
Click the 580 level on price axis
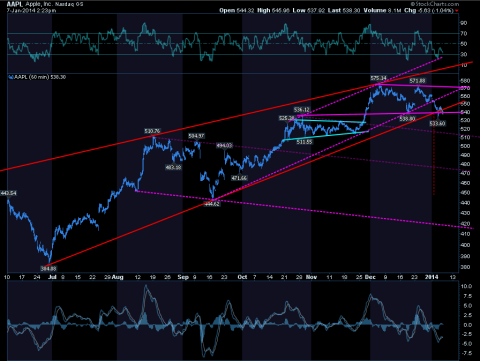coord(465,81)
